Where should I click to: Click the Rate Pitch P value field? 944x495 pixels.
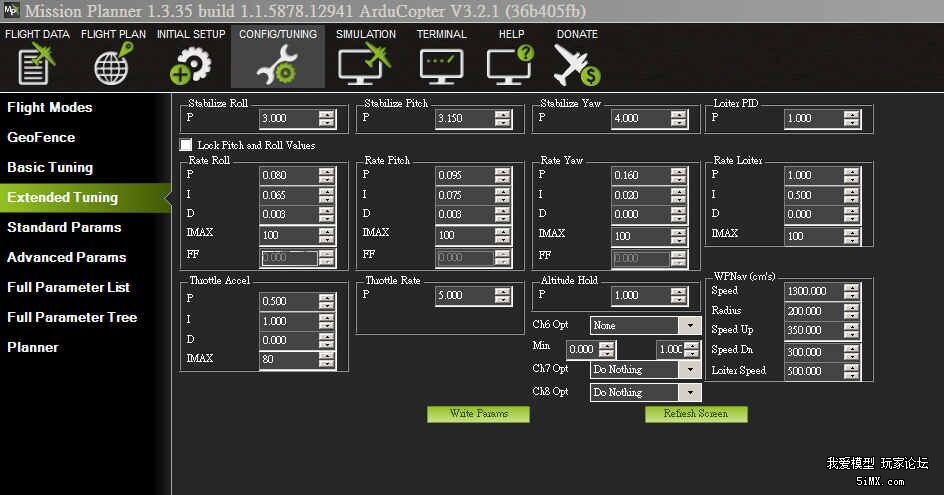[465, 175]
